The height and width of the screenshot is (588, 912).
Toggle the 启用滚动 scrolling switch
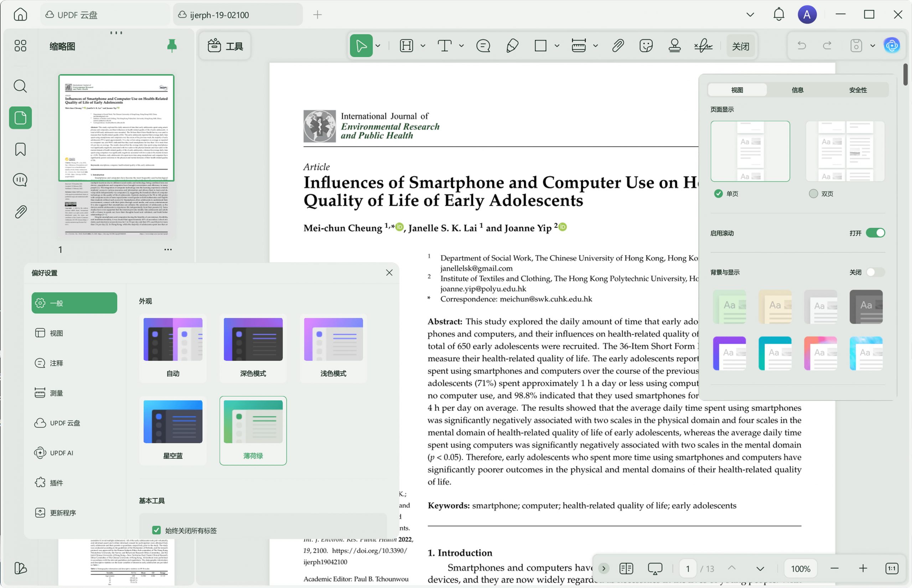pos(875,233)
